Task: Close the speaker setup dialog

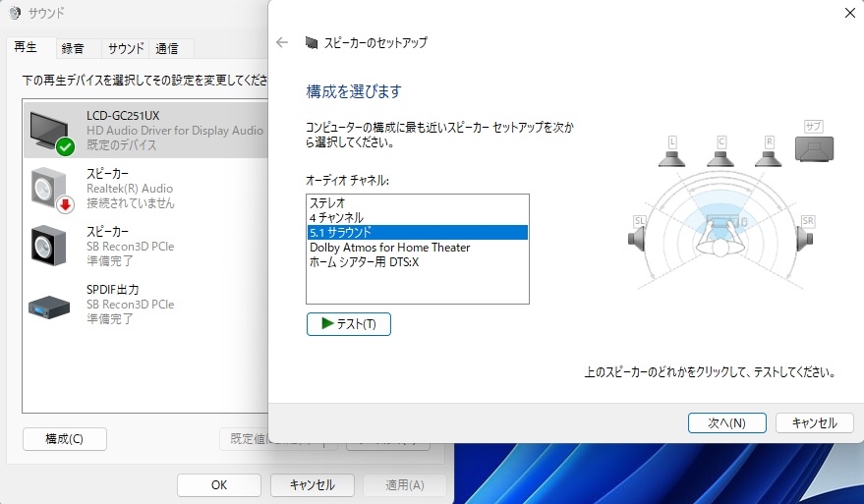Action: 850,13
